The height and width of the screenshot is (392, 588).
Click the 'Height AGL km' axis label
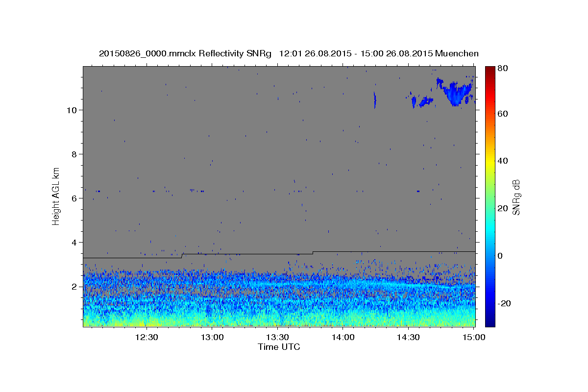pyautogui.click(x=56, y=196)
